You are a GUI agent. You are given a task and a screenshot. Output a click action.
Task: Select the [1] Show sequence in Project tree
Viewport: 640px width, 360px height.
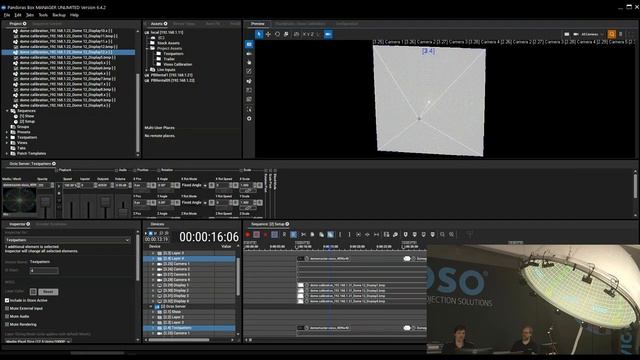27,116
